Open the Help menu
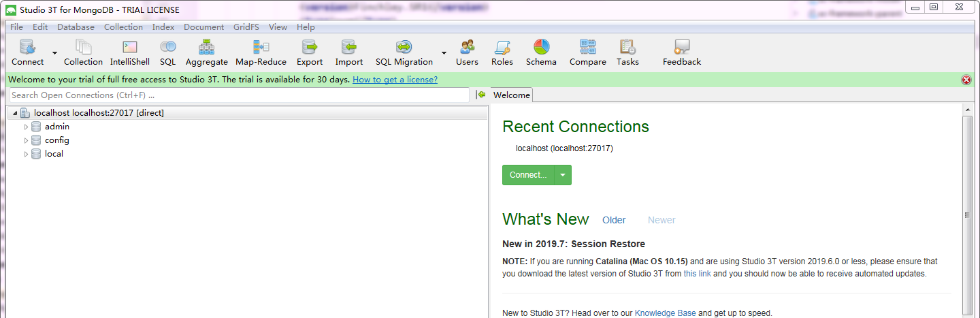 coord(306,27)
